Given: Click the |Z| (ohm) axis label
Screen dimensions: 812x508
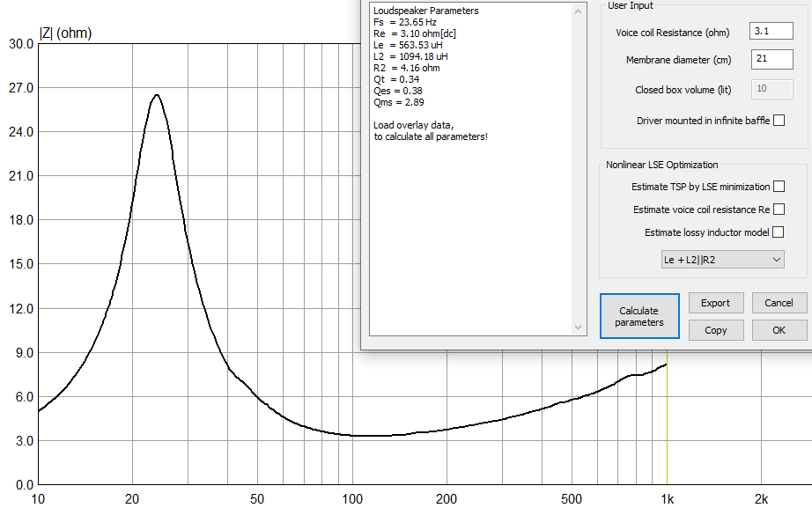Looking at the screenshot, I should point(66,33).
